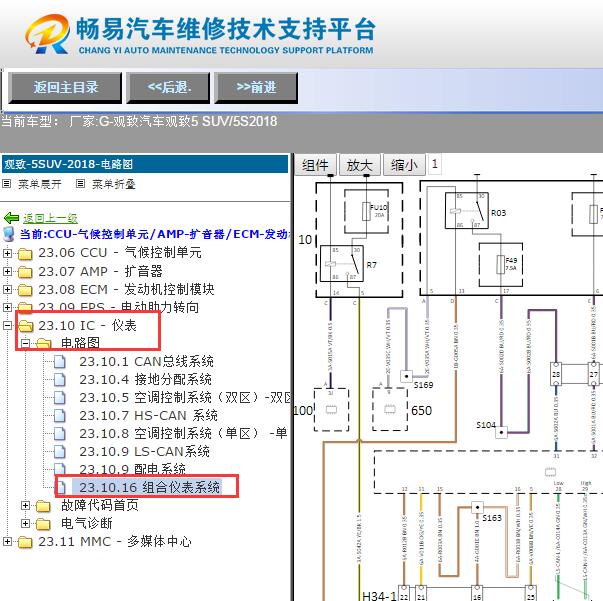The width and height of the screenshot is (603, 601).
Task: Click fuse F49 in the diagram
Action: [500, 265]
